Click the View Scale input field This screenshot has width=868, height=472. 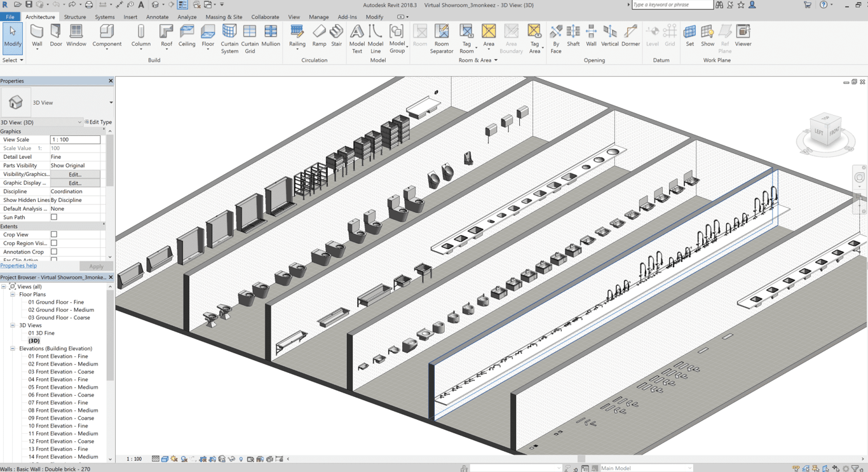(75, 140)
